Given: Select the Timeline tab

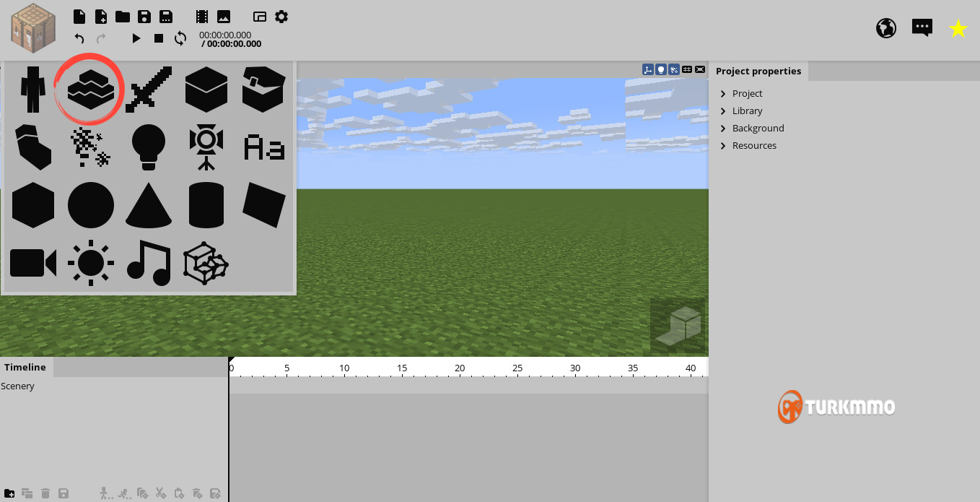Looking at the screenshot, I should pos(25,367).
